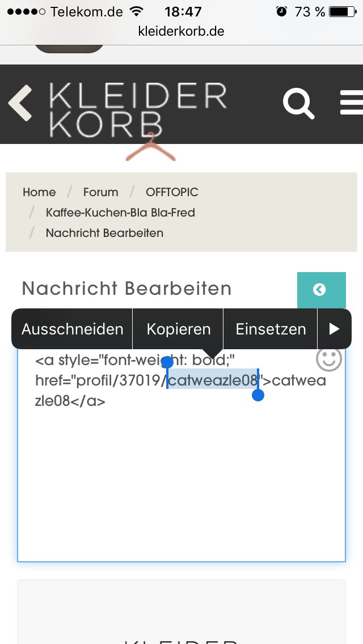This screenshot has height=644, width=363.
Task: Tap the highlighted catweazle08 text
Action: click(213, 380)
